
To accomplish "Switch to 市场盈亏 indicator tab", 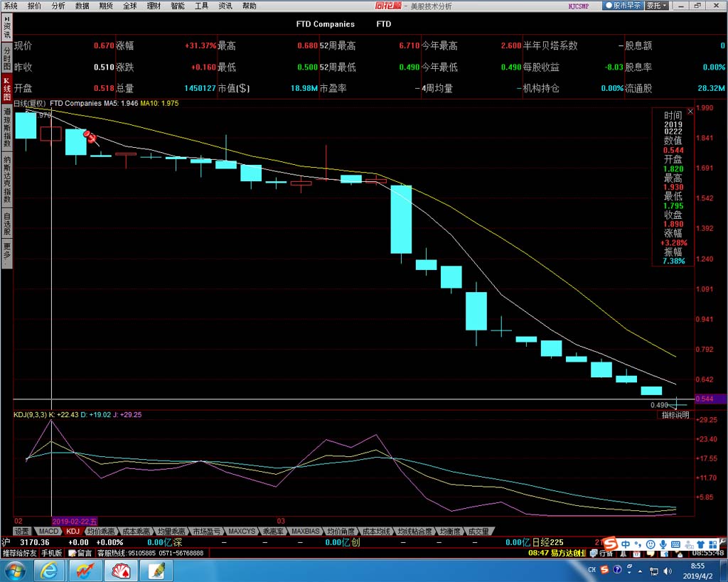I will [x=207, y=531].
